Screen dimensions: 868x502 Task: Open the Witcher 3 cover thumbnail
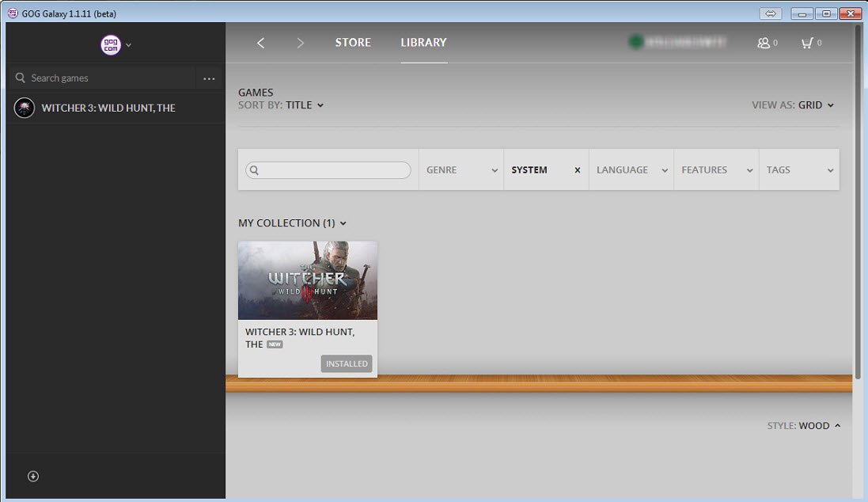308,280
